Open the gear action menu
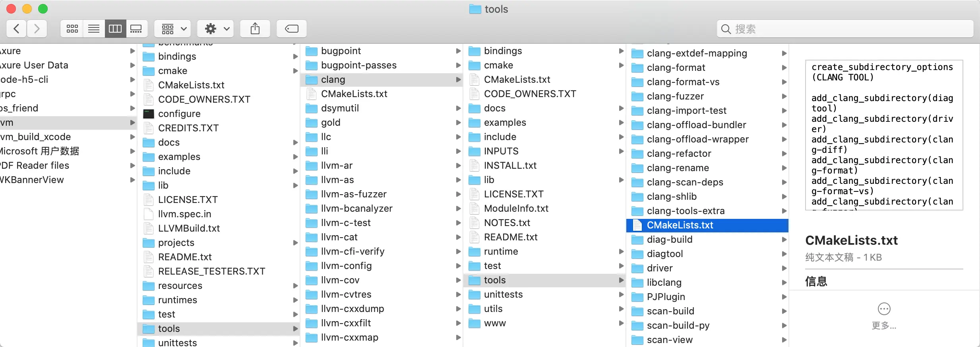Image resolution: width=980 pixels, height=347 pixels. point(216,29)
